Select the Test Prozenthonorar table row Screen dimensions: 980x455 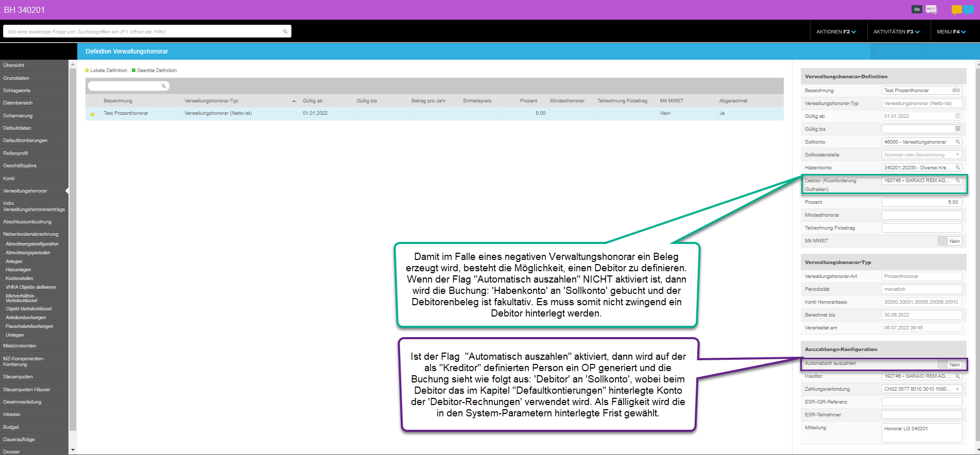pos(126,113)
